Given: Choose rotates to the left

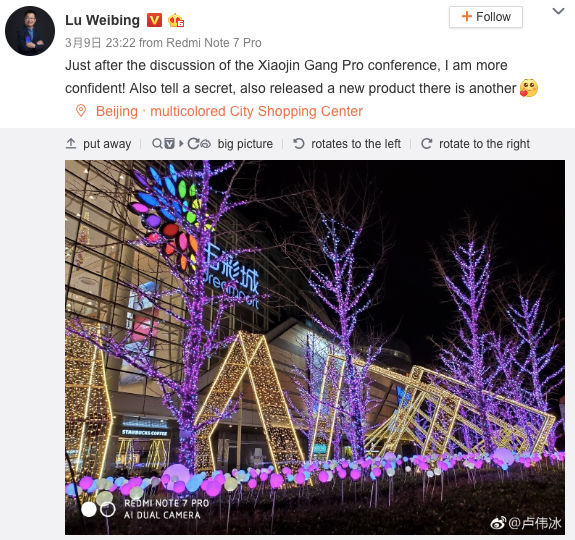Looking at the screenshot, I should pos(356,144).
